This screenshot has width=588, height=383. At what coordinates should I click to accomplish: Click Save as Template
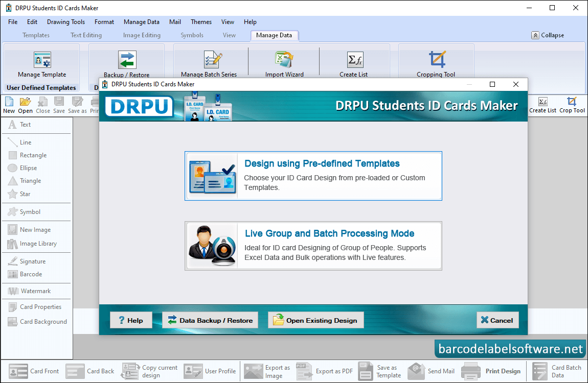(x=379, y=371)
